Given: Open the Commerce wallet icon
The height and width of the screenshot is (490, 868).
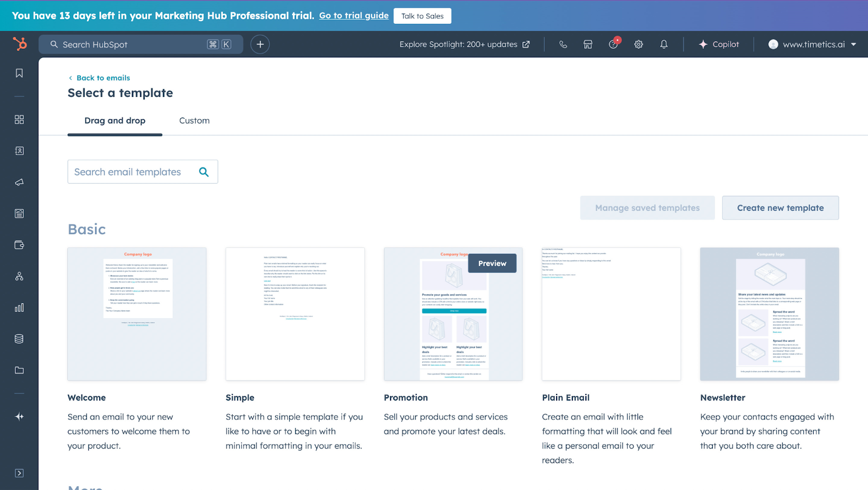Looking at the screenshot, I should (19, 244).
